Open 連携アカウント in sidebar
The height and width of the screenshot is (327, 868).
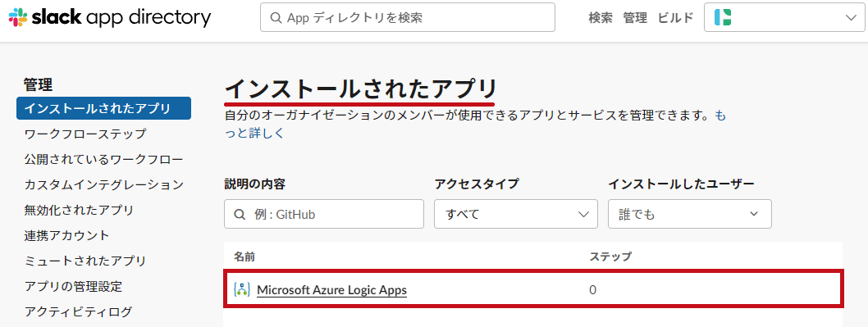click(x=67, y=235)
